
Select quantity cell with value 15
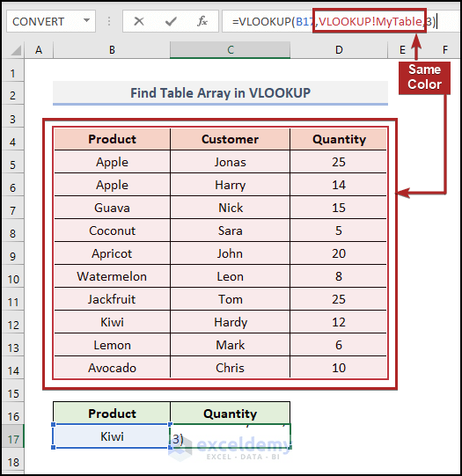tap(339, 208)
